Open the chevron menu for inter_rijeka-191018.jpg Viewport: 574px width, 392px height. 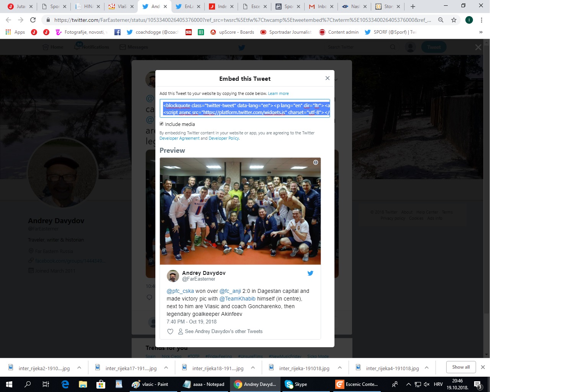point(340,367)
